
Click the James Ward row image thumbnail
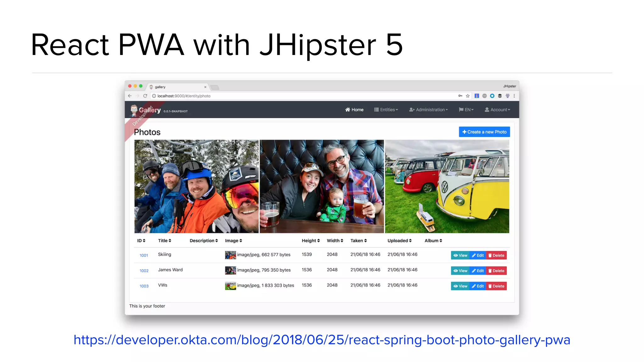coord(230,270)
